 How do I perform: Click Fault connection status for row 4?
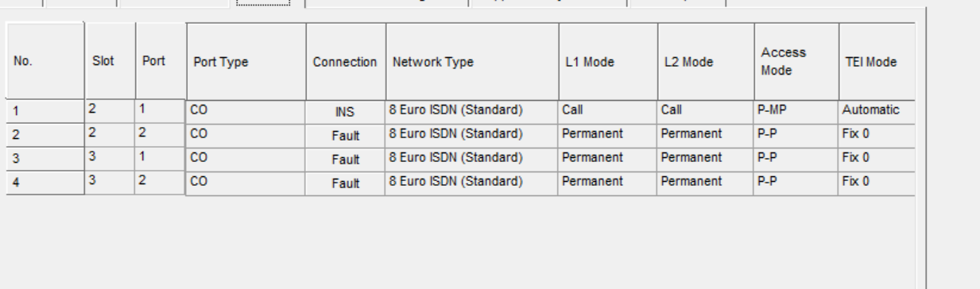(x=345, y=183)
